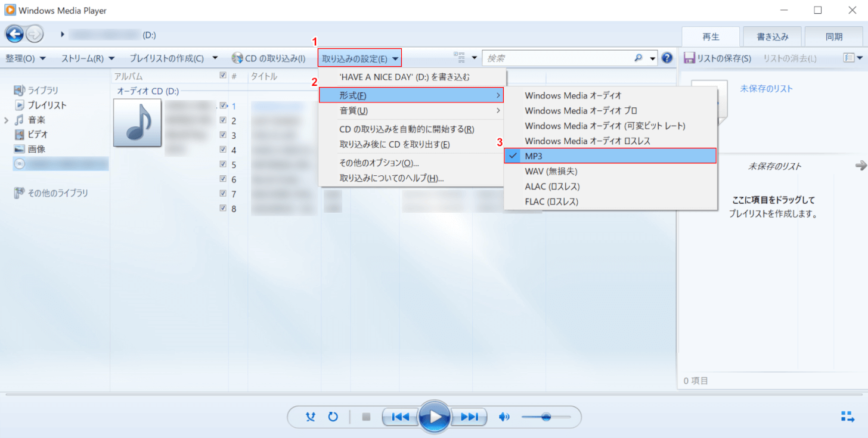This screenshot has height=438, width=868.
Task: Uncheck the checkbox for track 8
Action: 223,208
